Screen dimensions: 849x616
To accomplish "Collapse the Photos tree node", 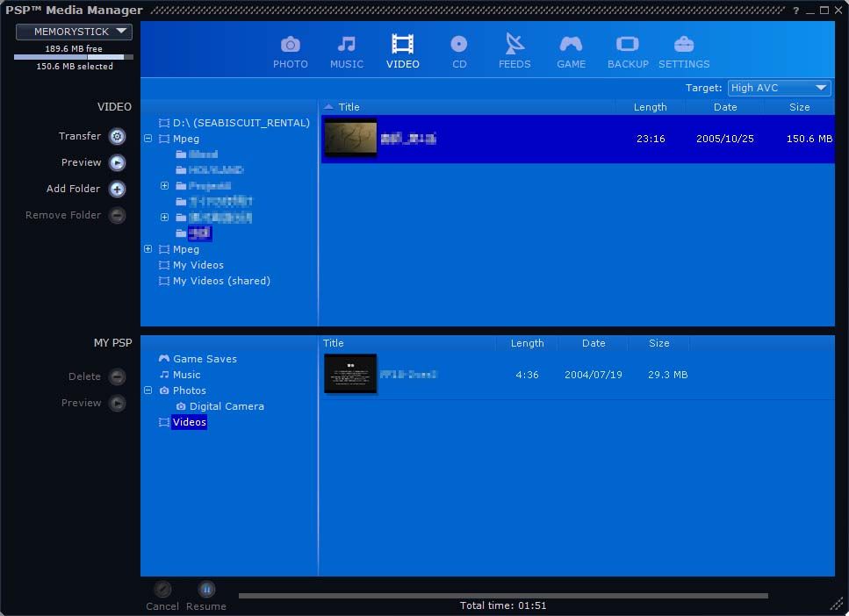I will tap(147, 390).
